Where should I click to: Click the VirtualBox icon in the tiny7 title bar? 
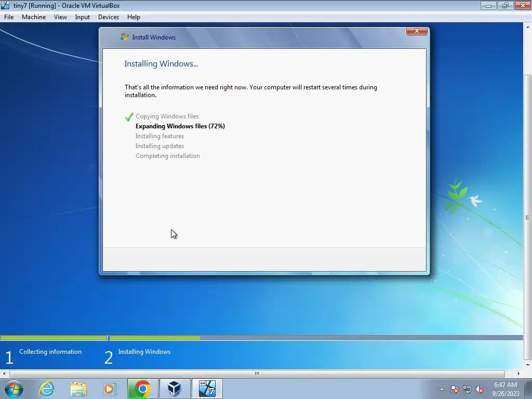(5, 5)
